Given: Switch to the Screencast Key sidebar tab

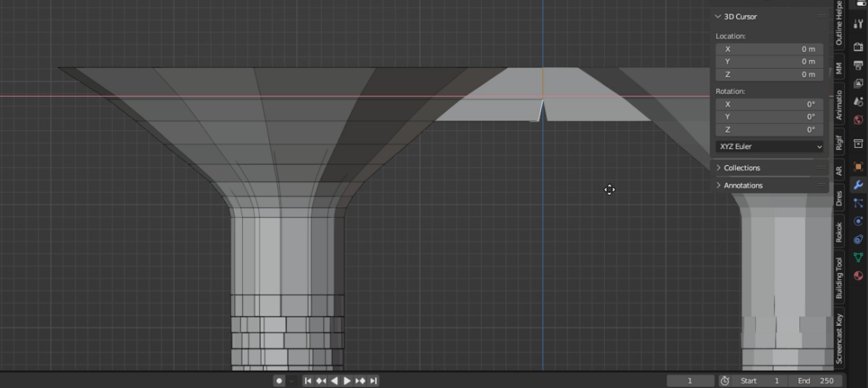Looking at the screenshot, I should pos(839,339).
